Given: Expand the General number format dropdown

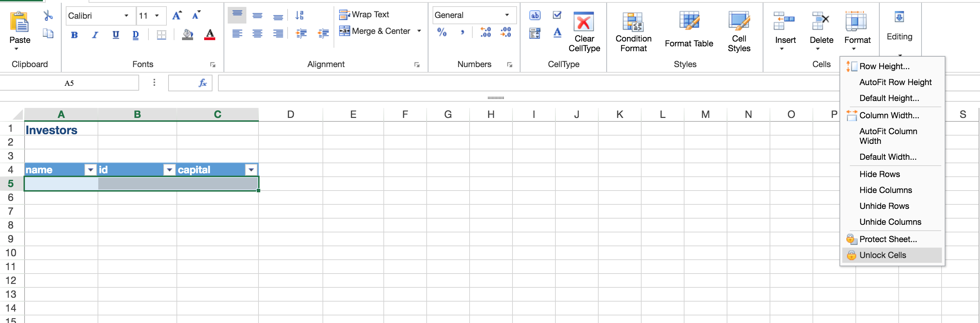Looking at the screenshot, I should 507,15.
